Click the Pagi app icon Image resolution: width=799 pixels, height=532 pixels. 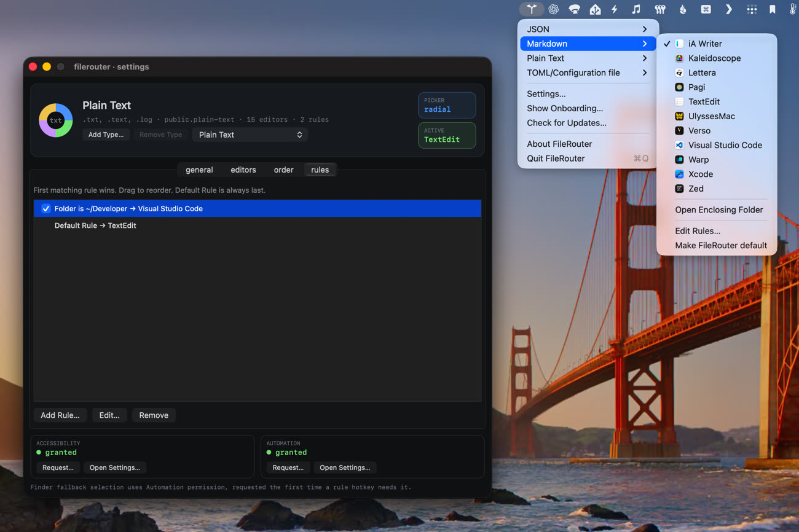[679, 87]
